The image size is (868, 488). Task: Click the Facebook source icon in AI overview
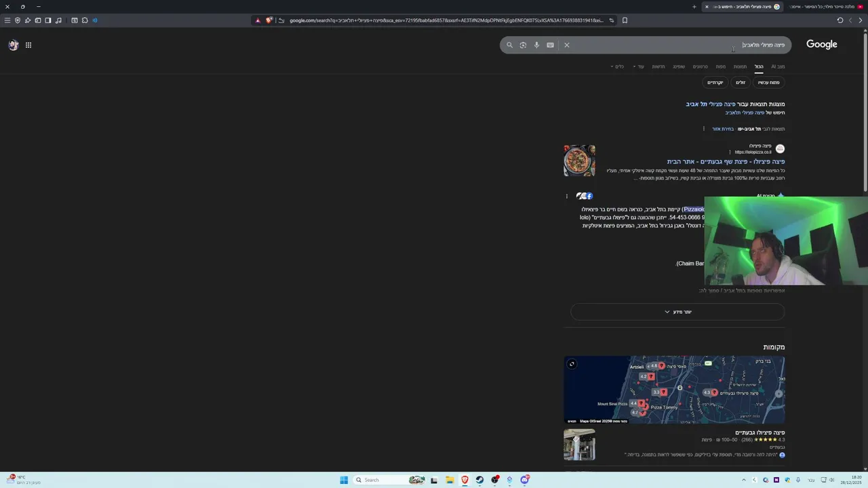[589, 196]
